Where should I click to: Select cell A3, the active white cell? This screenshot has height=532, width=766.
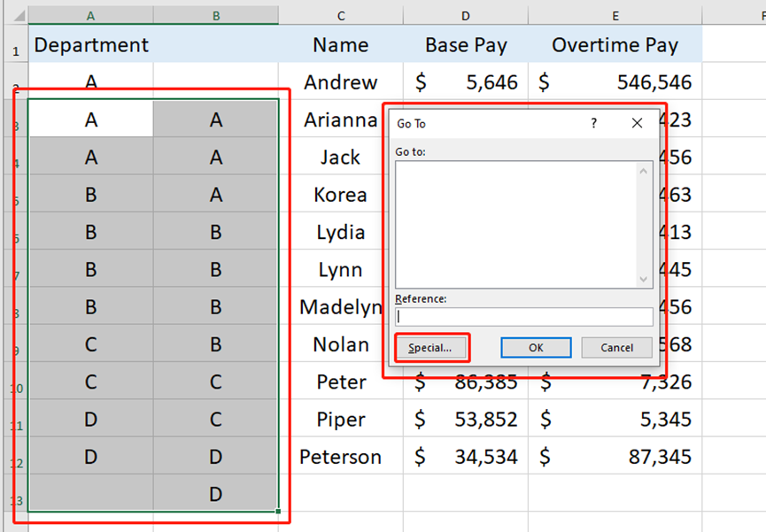coord(91,120)
